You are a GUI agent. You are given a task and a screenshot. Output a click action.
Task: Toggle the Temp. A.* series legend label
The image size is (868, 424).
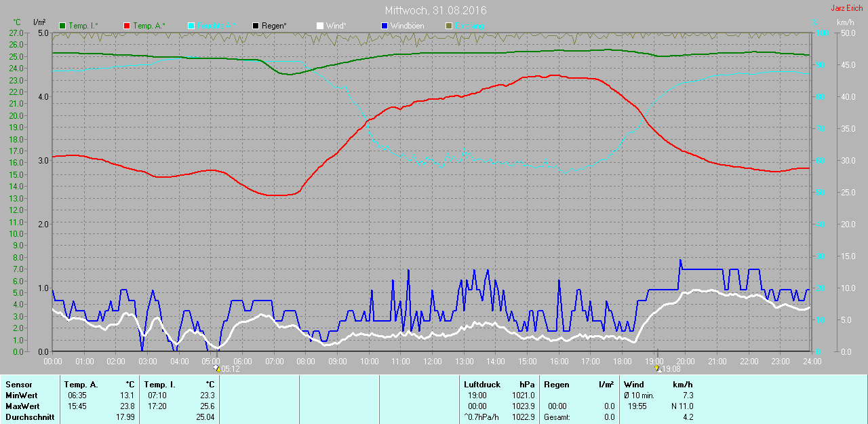click(x=149, y=26)
